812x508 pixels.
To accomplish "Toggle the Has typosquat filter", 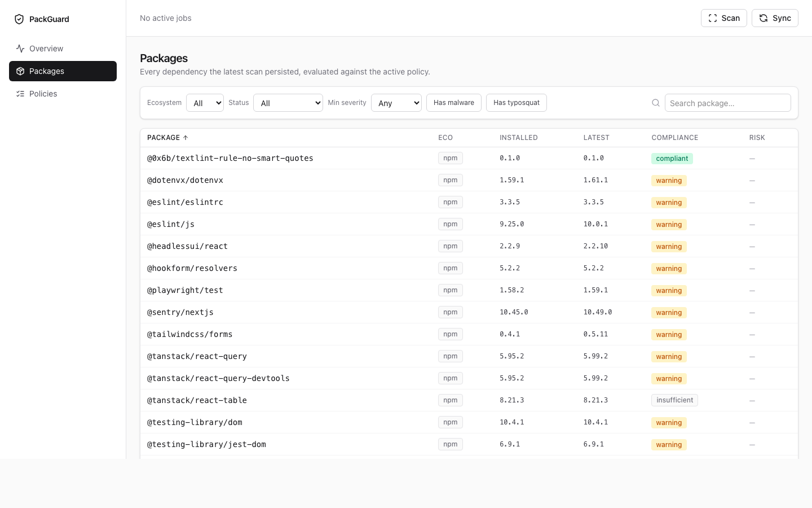I will coord(516,103).
